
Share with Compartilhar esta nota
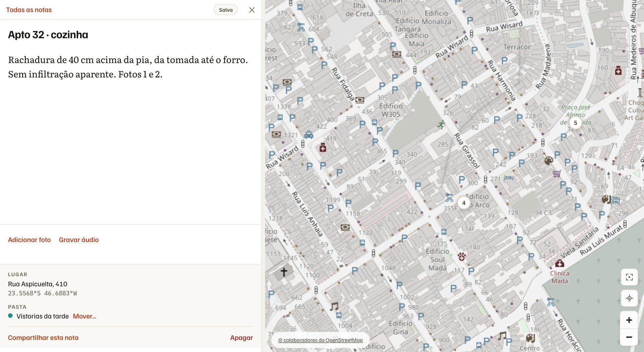tap(43, 338)
